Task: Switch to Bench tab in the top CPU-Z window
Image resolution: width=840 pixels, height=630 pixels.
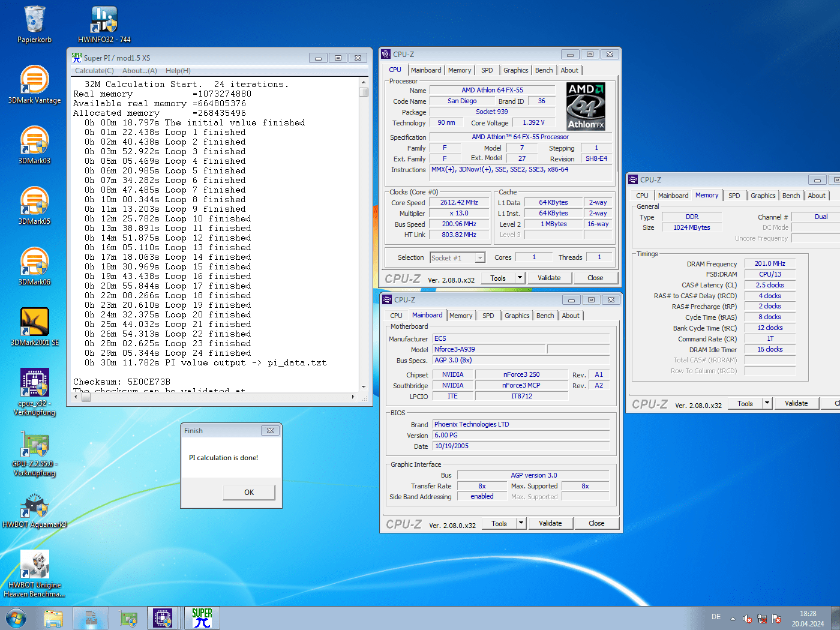Action: 544,70
